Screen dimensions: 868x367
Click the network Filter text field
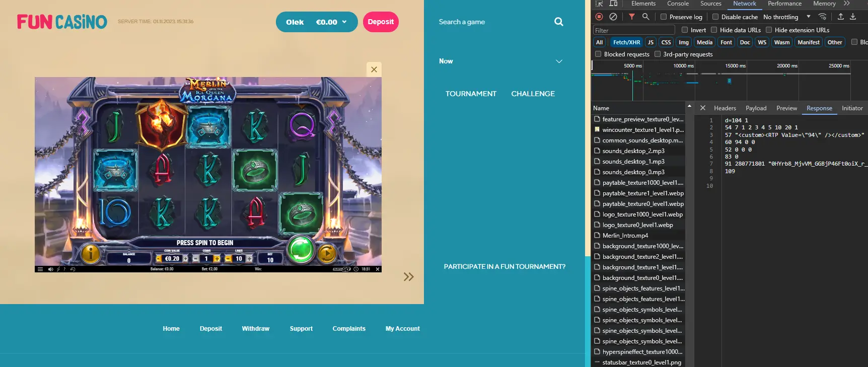click(634, 30)
